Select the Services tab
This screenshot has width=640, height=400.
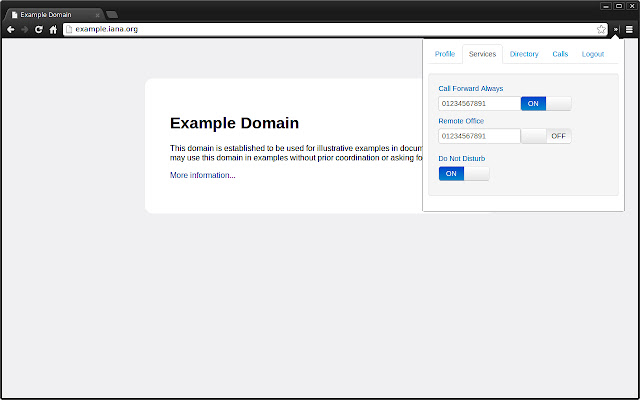coord(482,54)
